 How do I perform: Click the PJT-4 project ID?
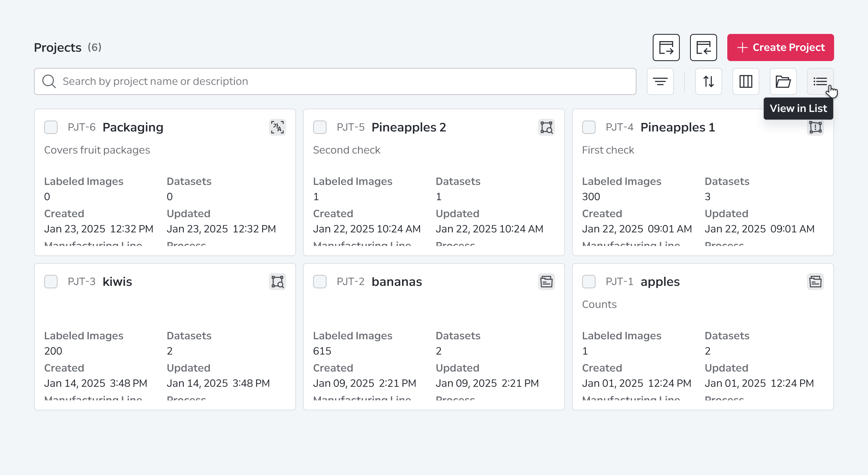619,128
